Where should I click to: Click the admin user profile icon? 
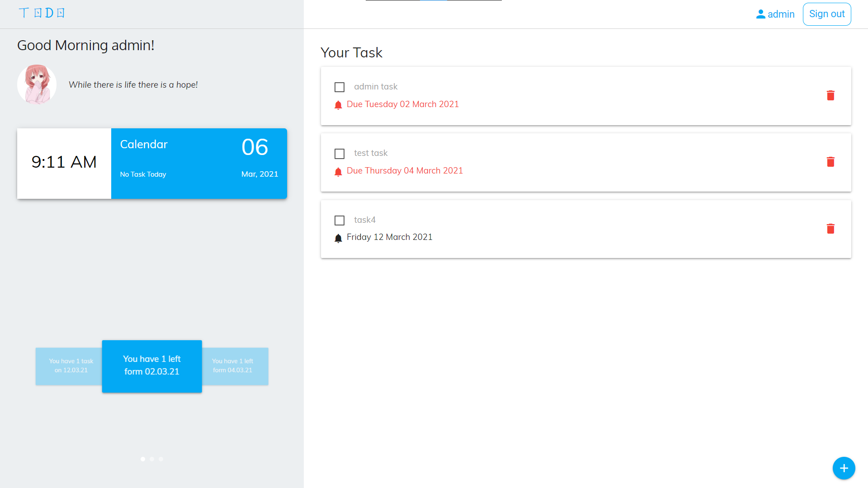click(760, 14)
